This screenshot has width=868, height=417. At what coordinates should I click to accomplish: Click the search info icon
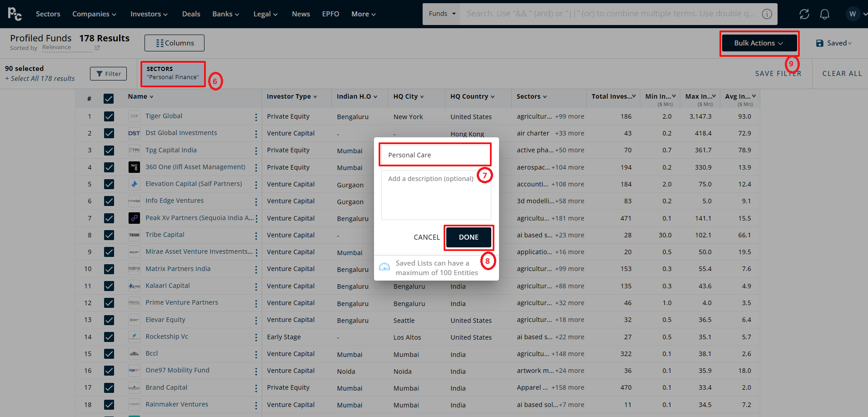(767, 14)
